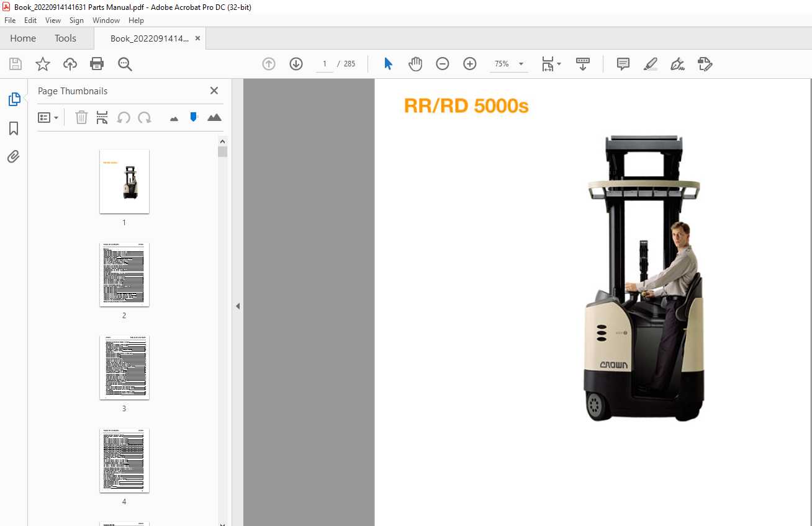The height and width of the screenshot is (526, 812).
Task: Click the page number input field
Action: click(x=325, y=64)
